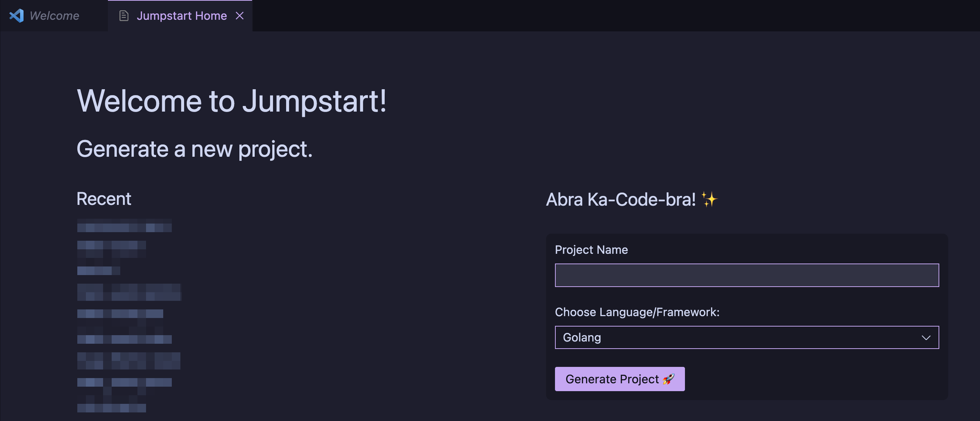This screenshot has height=421, width=980.
Task: Click the Recent section heading
Action: 103,199
